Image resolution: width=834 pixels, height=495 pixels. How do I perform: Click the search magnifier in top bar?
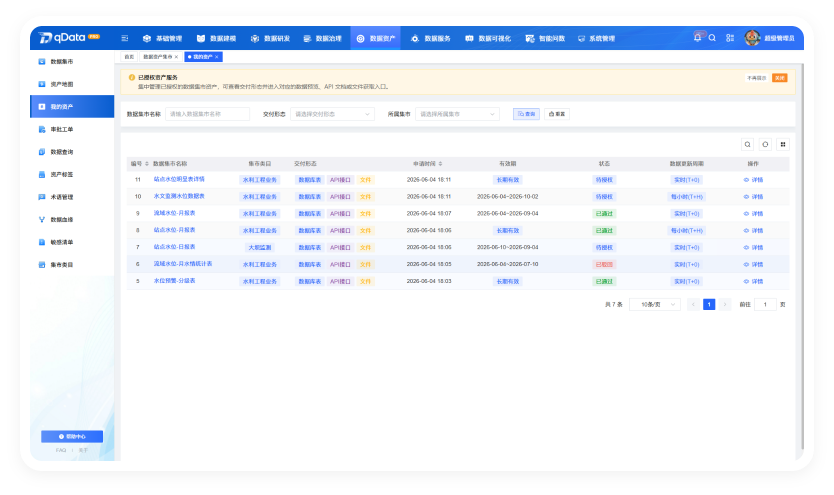[712, 38]
